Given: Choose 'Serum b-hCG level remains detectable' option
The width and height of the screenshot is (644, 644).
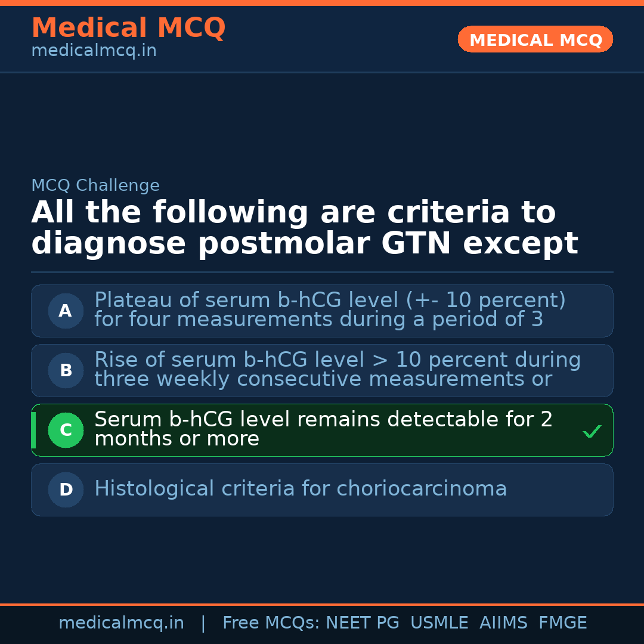Looking at the screenshot, I should pyautogui.click(x=323, y=429).
